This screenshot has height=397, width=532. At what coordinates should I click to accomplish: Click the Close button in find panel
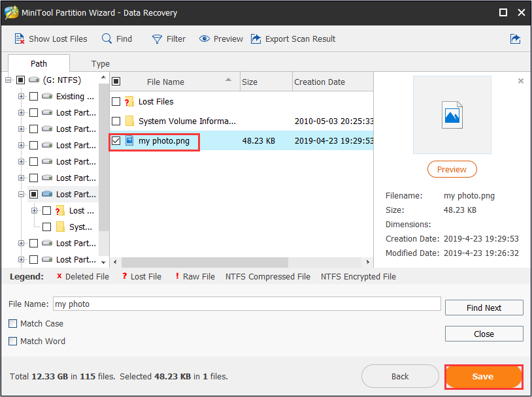pos(484,334)
